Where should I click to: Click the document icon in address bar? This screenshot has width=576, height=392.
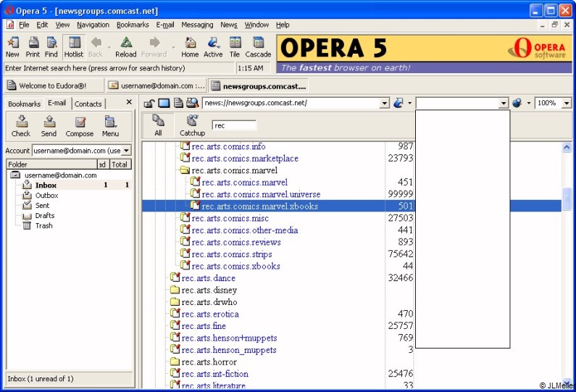coord(178,103)
